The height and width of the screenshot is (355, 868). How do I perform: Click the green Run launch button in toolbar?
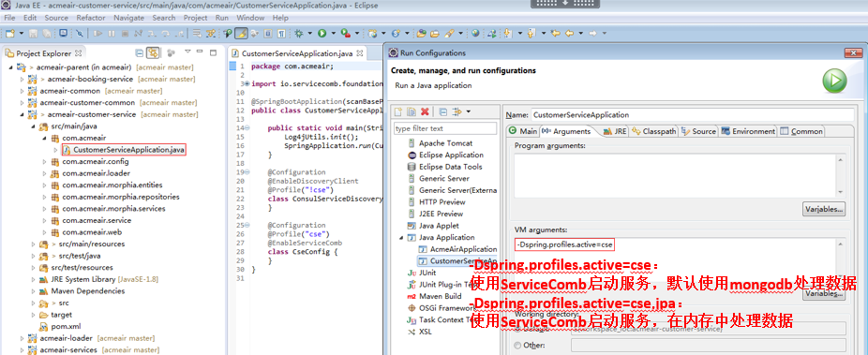(322, 34)
